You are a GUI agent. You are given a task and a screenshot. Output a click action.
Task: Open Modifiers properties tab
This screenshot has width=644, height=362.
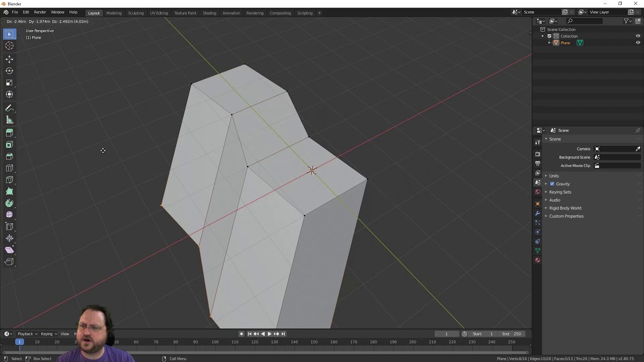coord(537,213)
